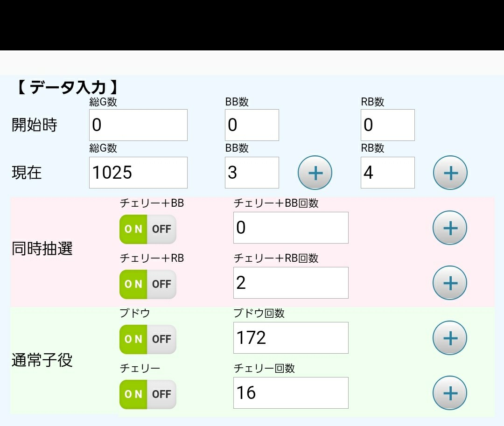The width and height of the screenshot is (504, 426).
Task: Click the 開始時 BB数 input box
Action: (252, 125)
